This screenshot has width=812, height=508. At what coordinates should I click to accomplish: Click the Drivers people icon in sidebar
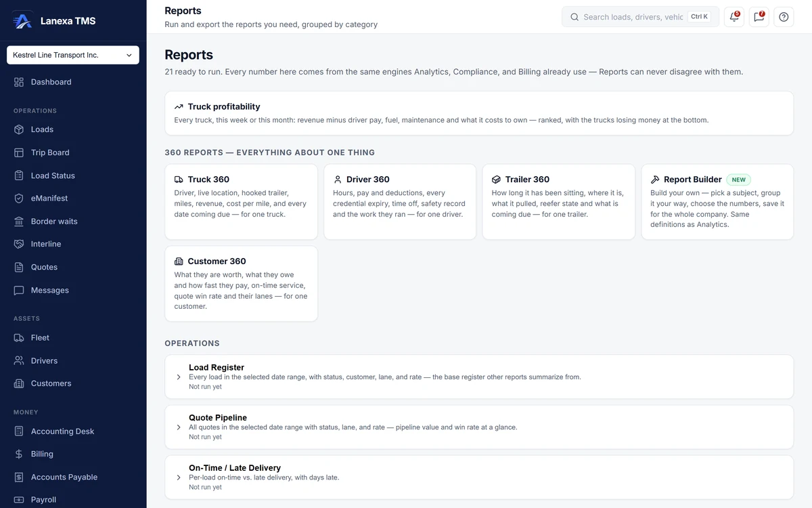(x=19, y=360)
